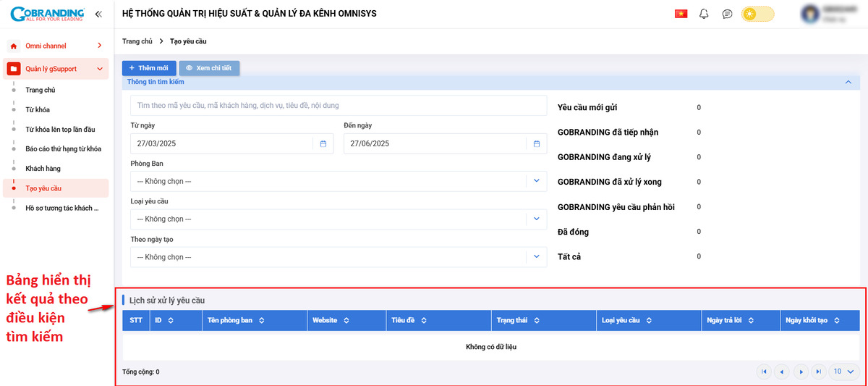
Task: Sort table by ID column
Action: [171, 320]
